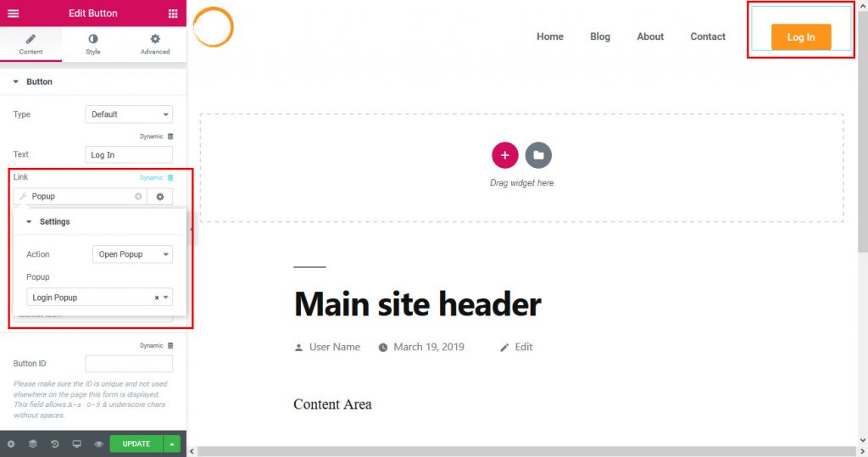Switch to the Style tab
Viewport: 868px width, 457px height.
[x=92, y=44]
